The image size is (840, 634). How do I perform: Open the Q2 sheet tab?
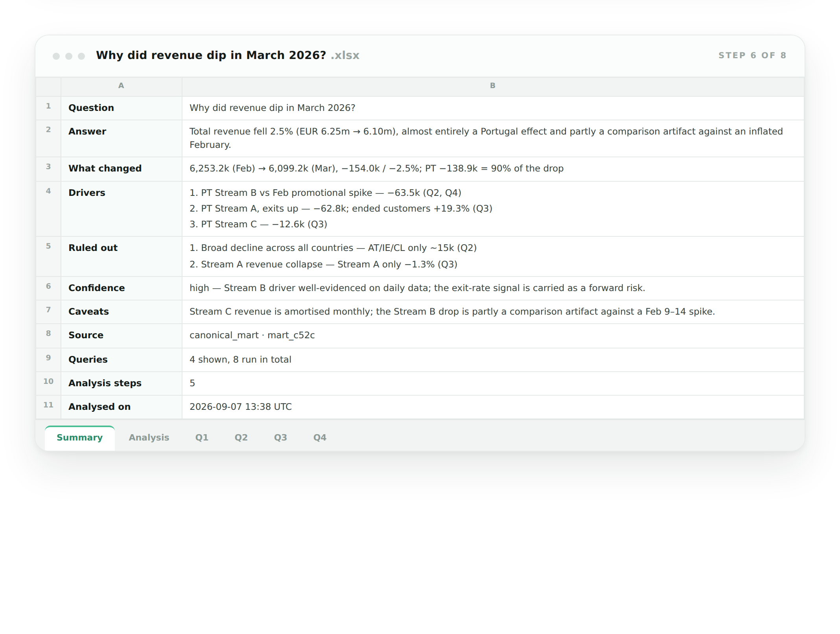click(x=241, y=438)
